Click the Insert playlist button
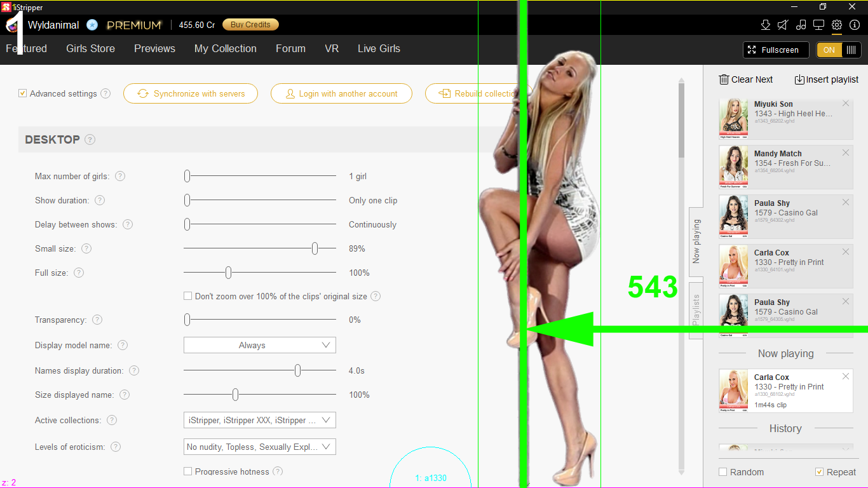868x488 pixels. (827, 79)
